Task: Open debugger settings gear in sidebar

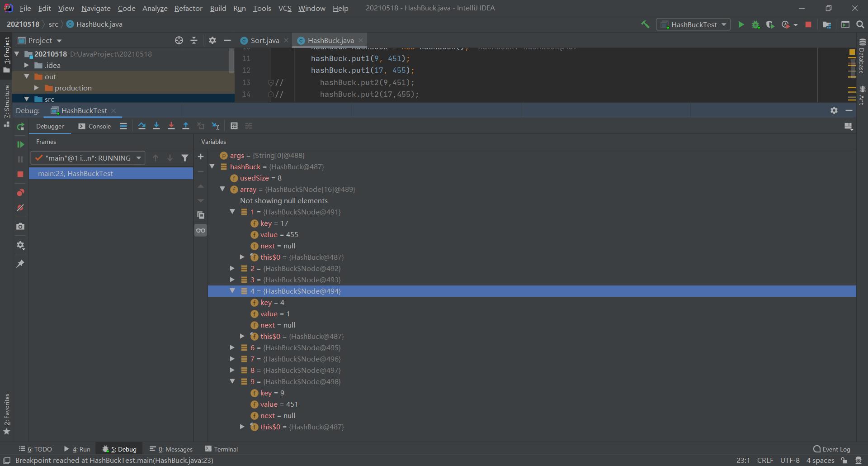Action: coord(20,245)
